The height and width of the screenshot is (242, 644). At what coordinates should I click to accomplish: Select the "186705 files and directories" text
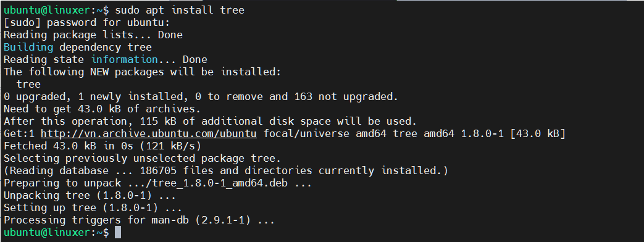pyautogui.click(x=226, y=170)
